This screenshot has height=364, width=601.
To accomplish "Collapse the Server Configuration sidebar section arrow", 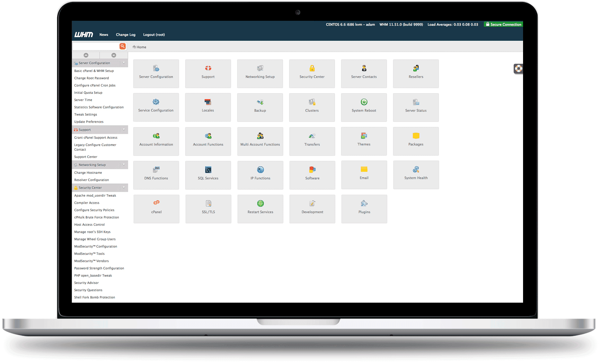I will [124, 63].
